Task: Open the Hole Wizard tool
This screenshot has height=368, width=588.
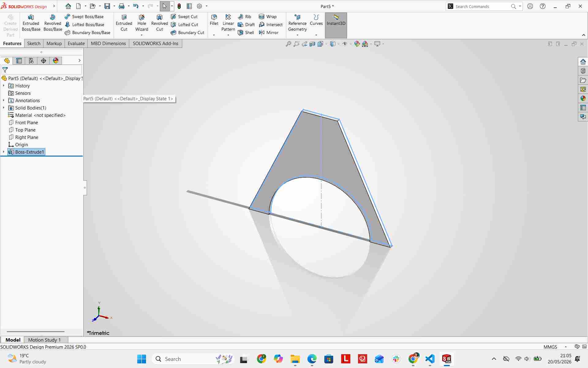Action: pyautogui.click(x=141, y=23)
